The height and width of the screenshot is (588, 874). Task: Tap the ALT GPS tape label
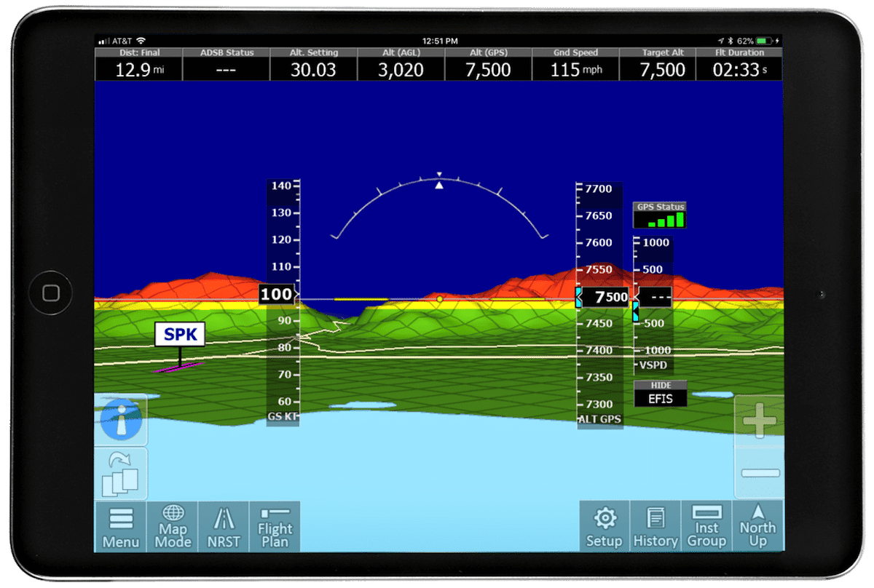[x=600, y=419]
